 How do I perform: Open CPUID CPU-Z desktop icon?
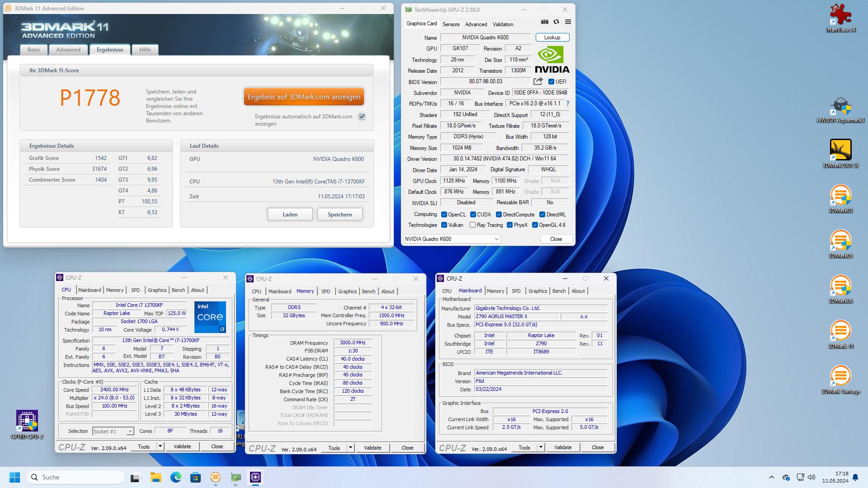pos(27,425)
